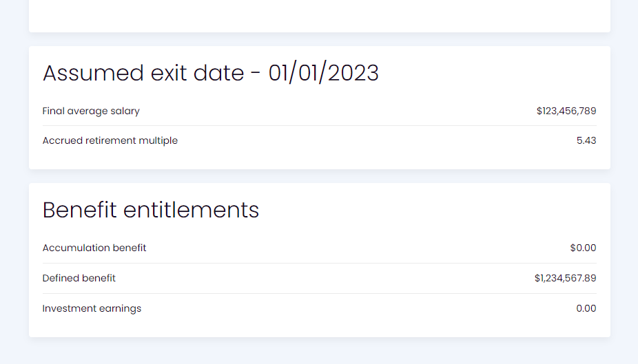Click the 0.00 investment earnings value
This screenshot has height=364, width=638.
click(586, 308)
